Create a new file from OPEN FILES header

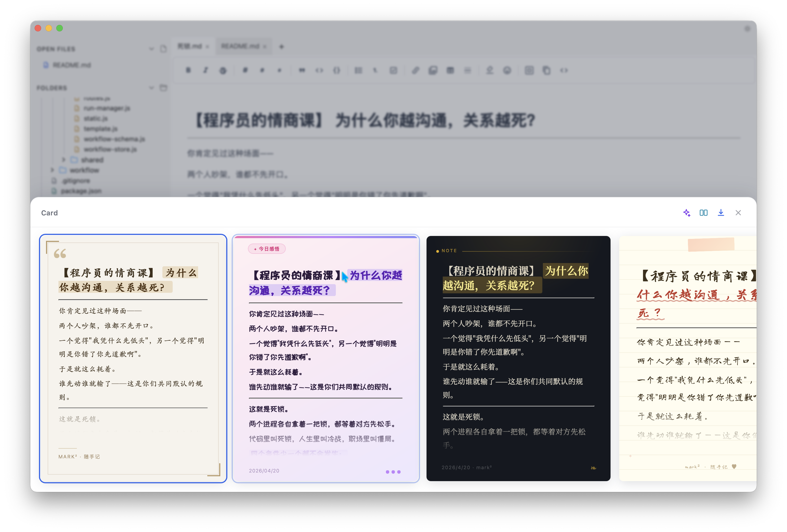tap(163, 49)
